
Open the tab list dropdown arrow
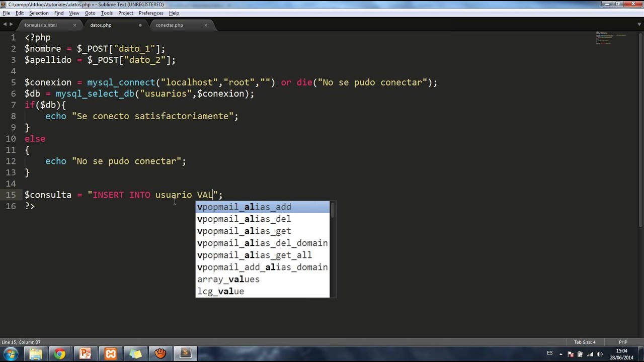click(x=638, y=24)
